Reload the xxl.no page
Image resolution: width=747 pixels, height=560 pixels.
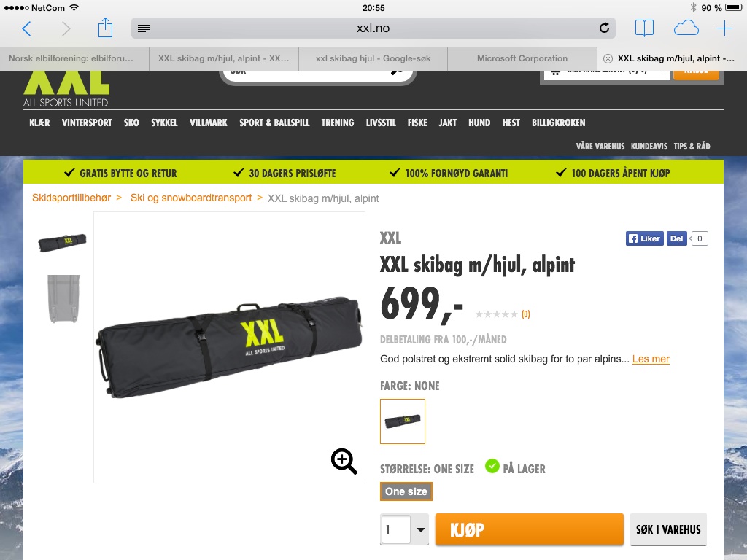[604, 28]
